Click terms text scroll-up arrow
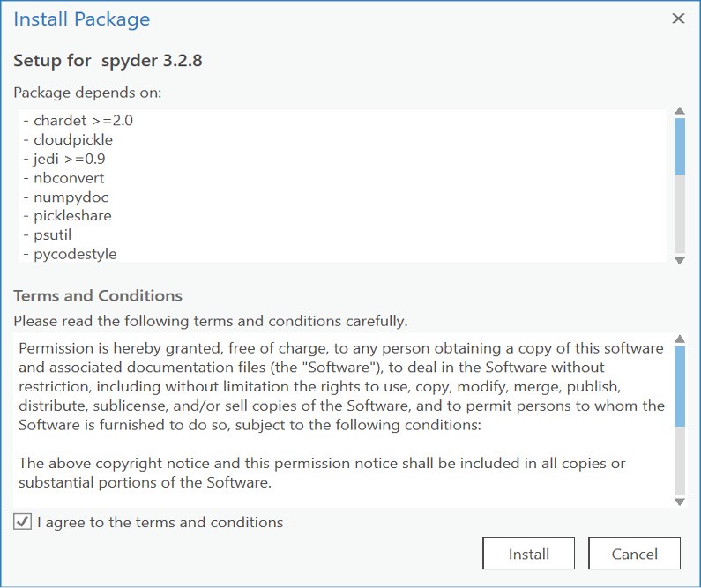Image resolution: width=701 pixels, height=588 pixels. click(680, 339)
